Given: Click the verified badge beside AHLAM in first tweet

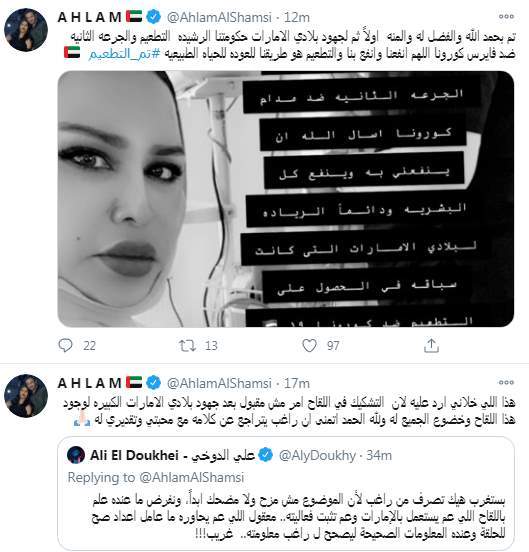Looking at the screenshot, I should 153,17.
